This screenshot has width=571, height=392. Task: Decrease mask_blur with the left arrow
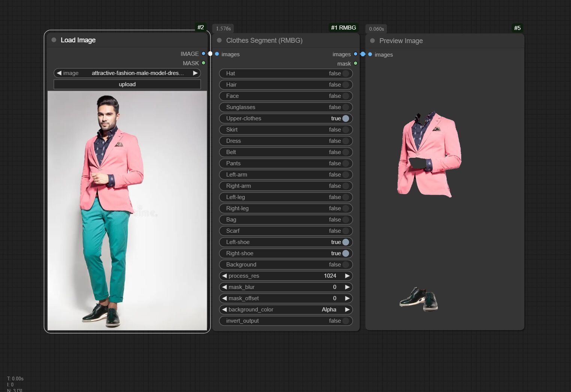click(224, 287)
